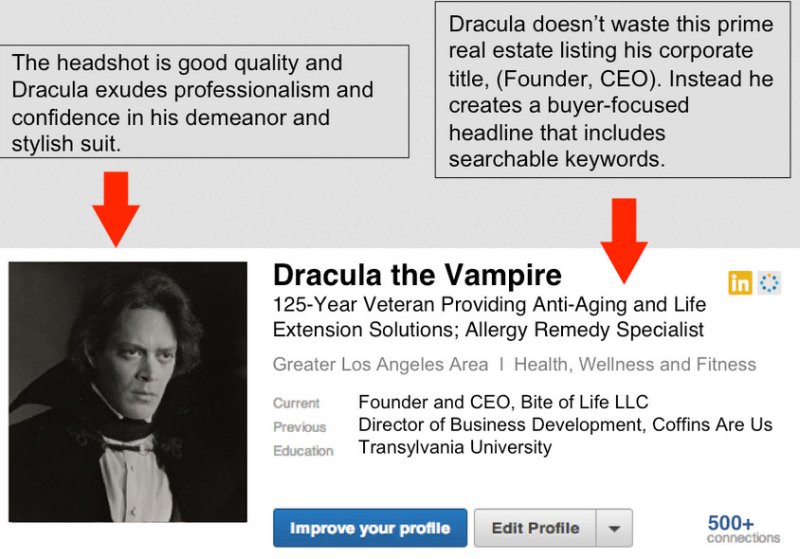Click Health, Wellness and Fitness industry
The width and height of the screenshot is (800, 559).
[x=635, y=365]
